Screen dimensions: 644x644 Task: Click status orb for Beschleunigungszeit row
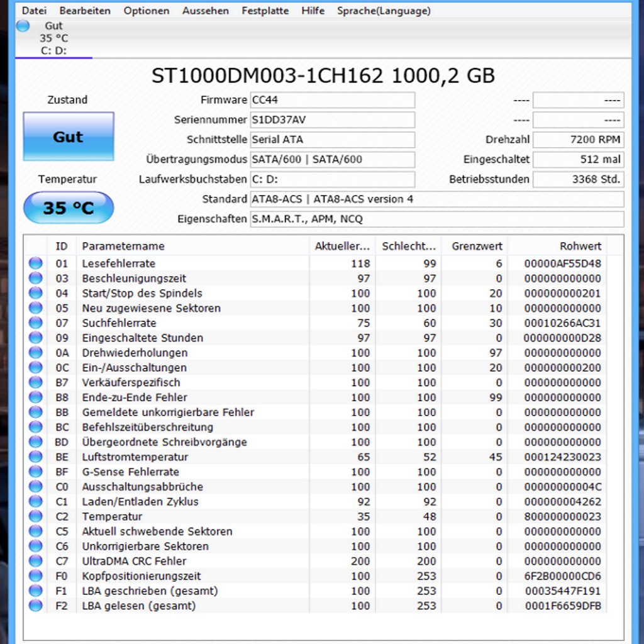(x=36, y=278)
